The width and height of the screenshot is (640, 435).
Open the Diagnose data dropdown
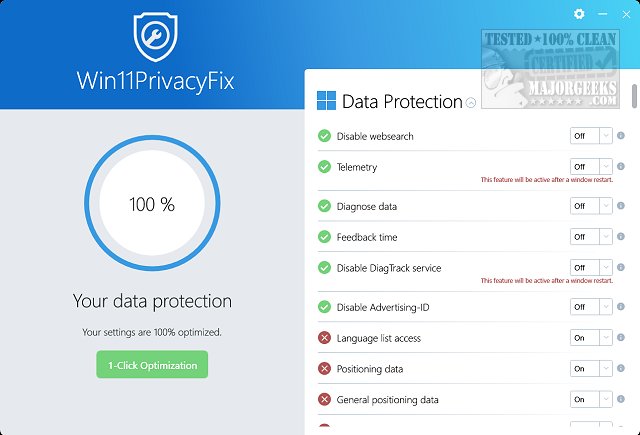point(590,206)
